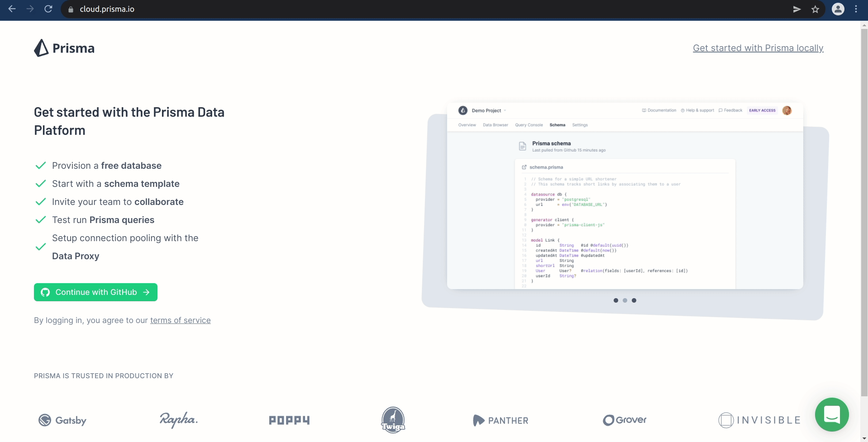The image size is (868, 442).
Task: Click the checkmark beside schema template
Action: pos(41,184)
